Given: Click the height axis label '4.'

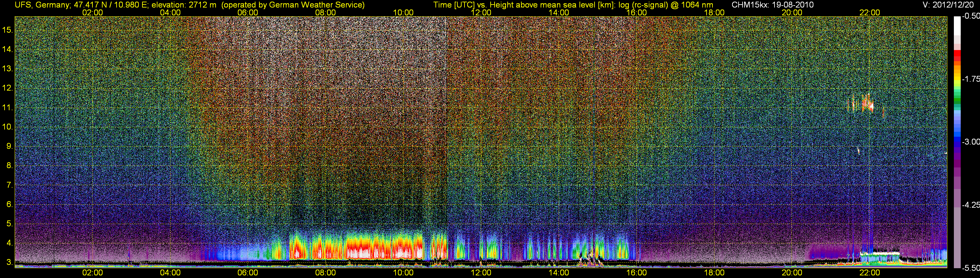Looking at the screenshot, I should click(x=9, y=243).
